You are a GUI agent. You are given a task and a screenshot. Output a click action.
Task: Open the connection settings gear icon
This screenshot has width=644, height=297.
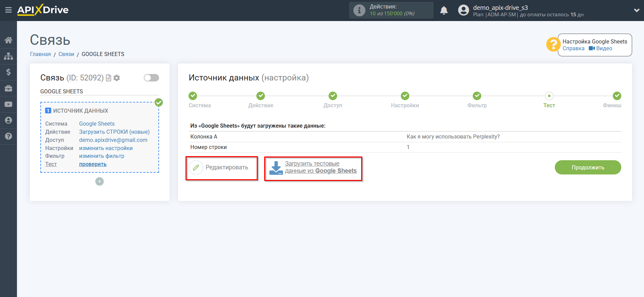coord(117,78)
